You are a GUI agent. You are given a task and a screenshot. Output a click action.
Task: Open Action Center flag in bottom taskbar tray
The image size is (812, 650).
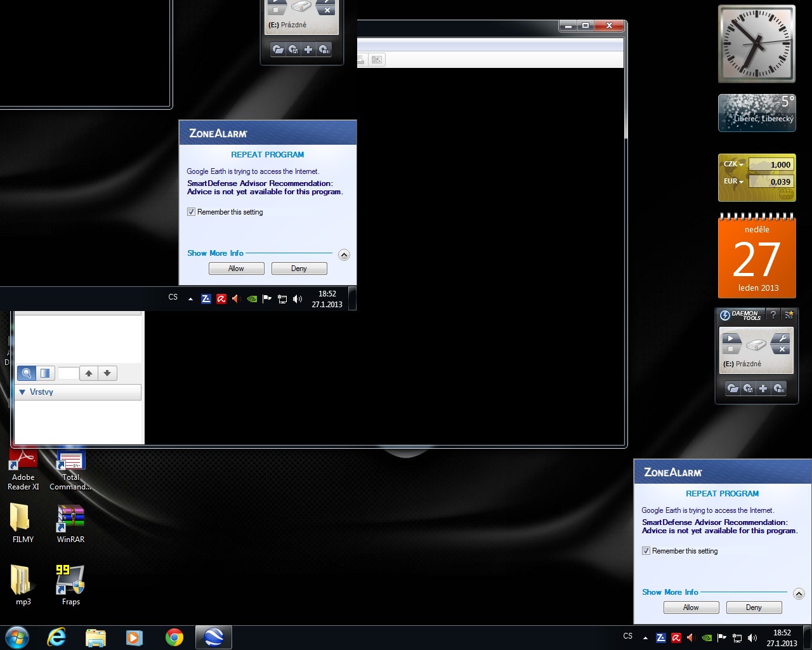click(722, 638)
